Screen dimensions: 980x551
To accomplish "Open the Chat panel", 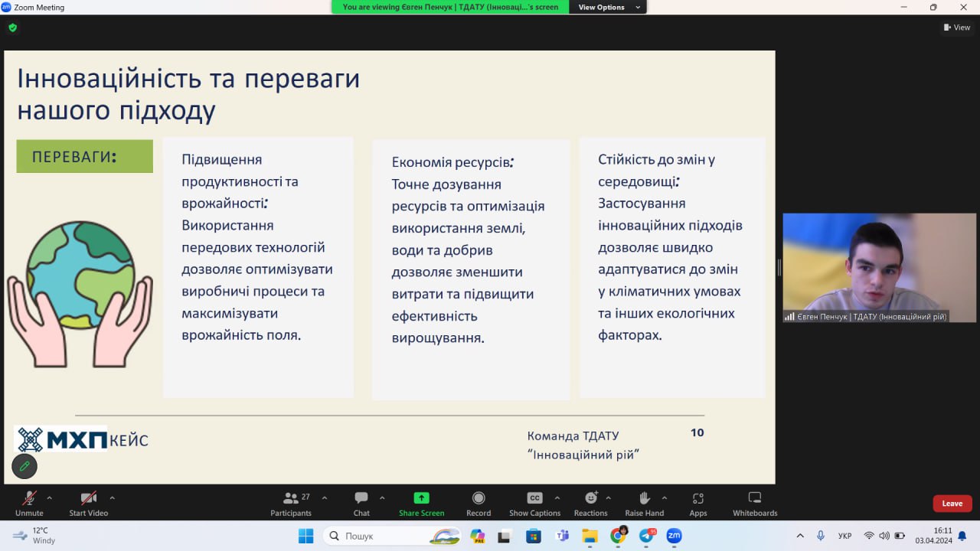I will 361,498.
